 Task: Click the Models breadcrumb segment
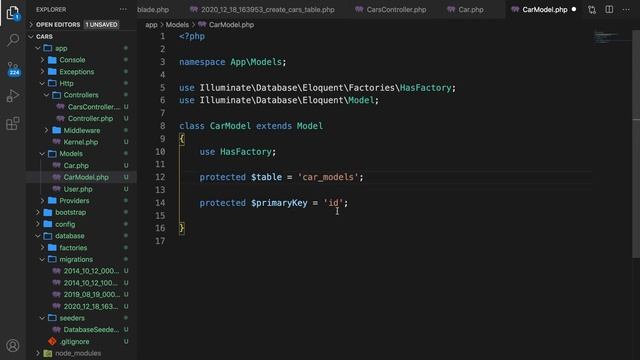[x=177, y=25]
